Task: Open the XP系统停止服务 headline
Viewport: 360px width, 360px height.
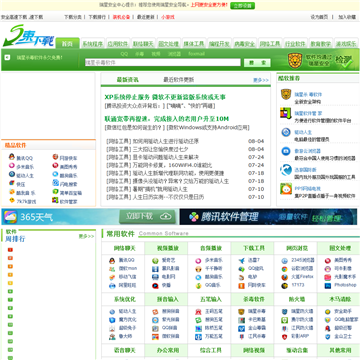Action: coord(165,97)
